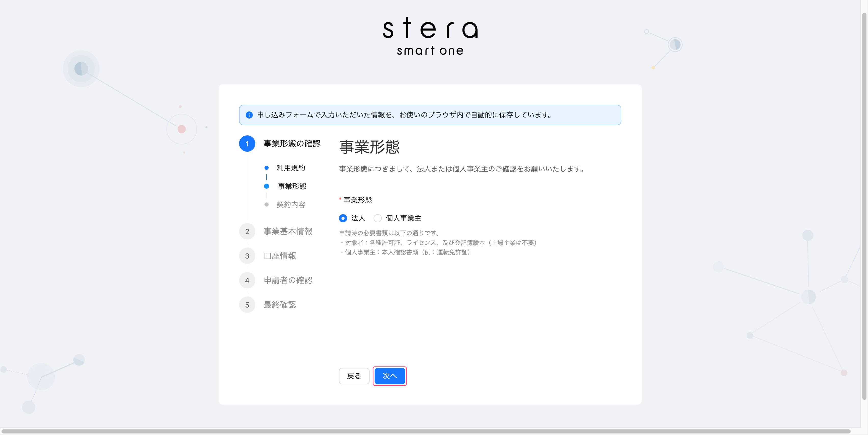Click the info icon in the notification banner
868x435 pixels.
pyautogui.click(x=249, y=115)
